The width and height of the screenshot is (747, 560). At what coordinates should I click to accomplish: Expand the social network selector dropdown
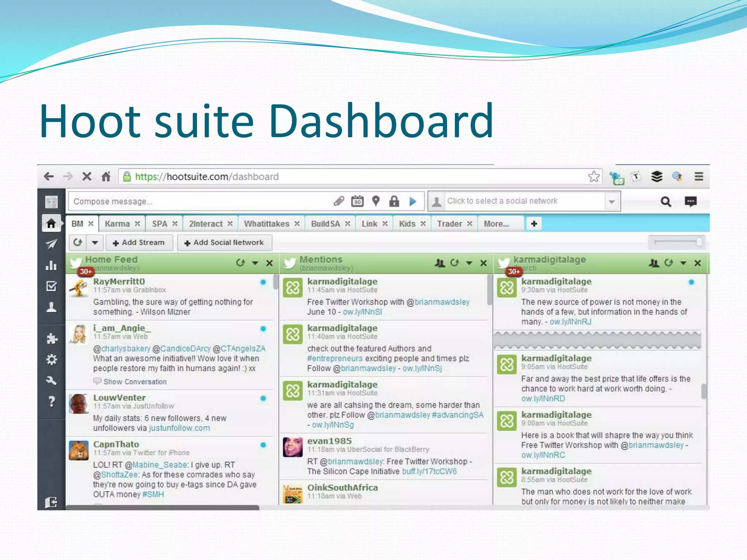612,201
